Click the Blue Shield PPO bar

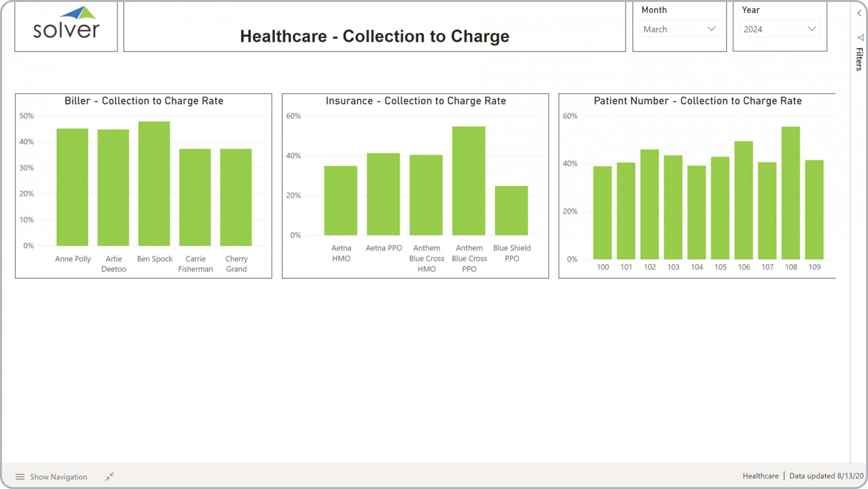pyautogui.click(x=511, y=210)
